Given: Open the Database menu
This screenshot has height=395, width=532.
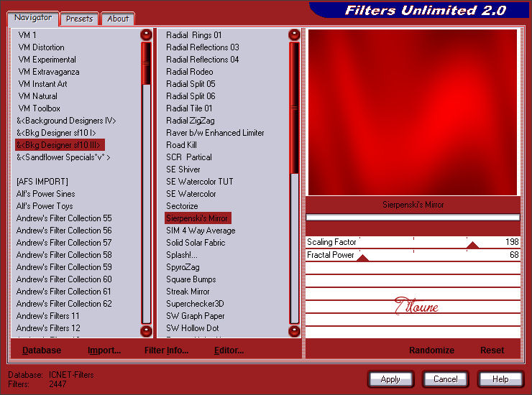Looking at the screenshot, I should tap(42, 350).
